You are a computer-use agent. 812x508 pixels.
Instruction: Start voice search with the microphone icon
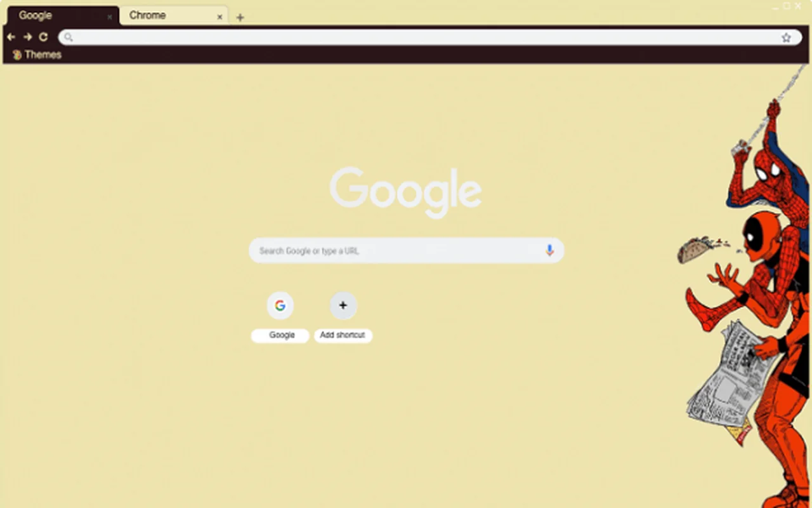point(549,251)
